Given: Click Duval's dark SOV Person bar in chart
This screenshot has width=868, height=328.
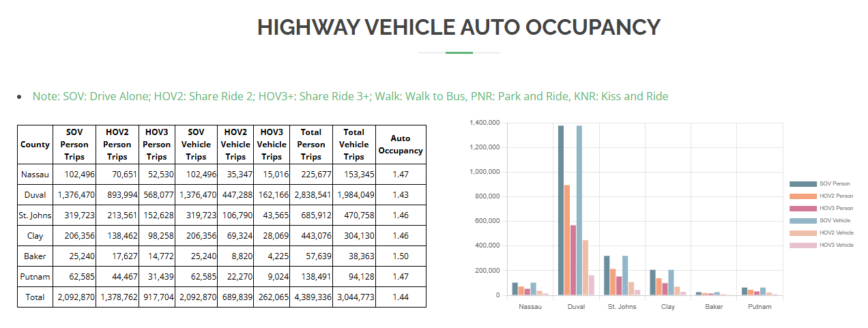Looking at the screenshot, I should 561,210.
